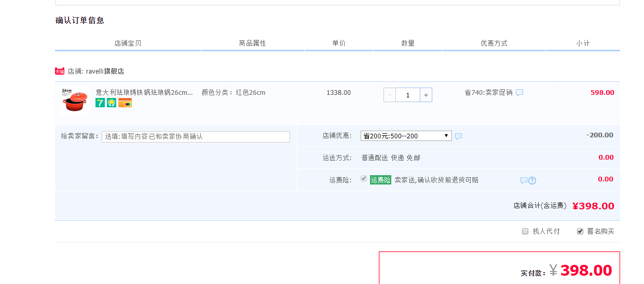The image size is (644, 284).
Task: Open the red cast-iron pot thumbnail
Action: (75, 101)
